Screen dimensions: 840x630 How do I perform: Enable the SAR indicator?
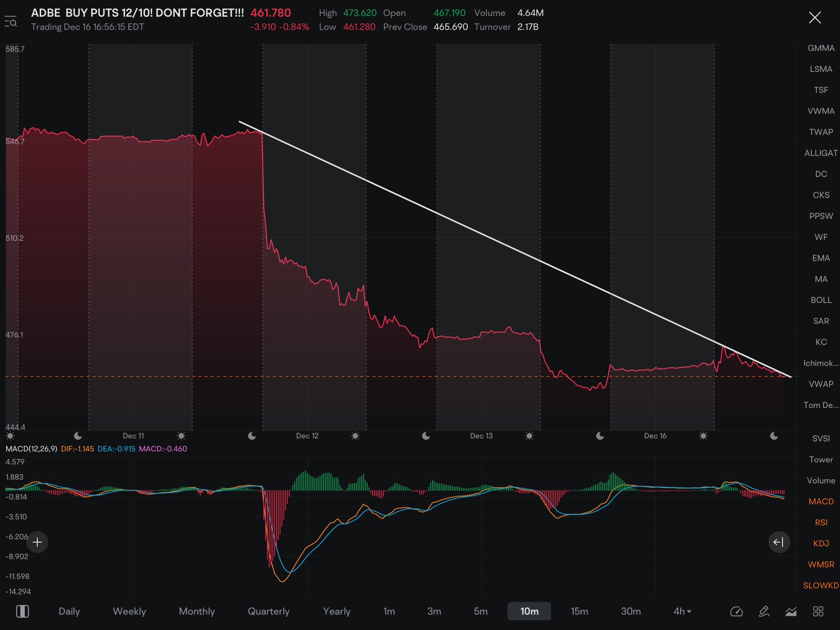pyautogui.click(x=821, y=321)
